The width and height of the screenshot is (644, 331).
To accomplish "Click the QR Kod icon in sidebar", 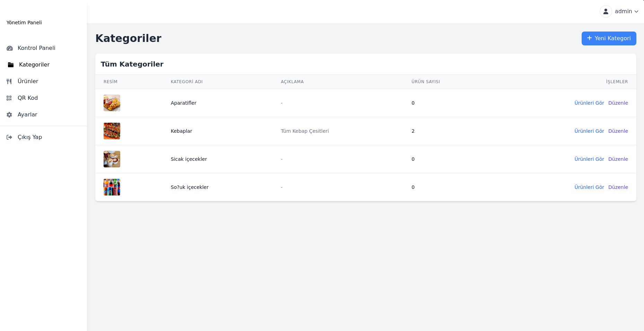I will click(x=9, y=98).
